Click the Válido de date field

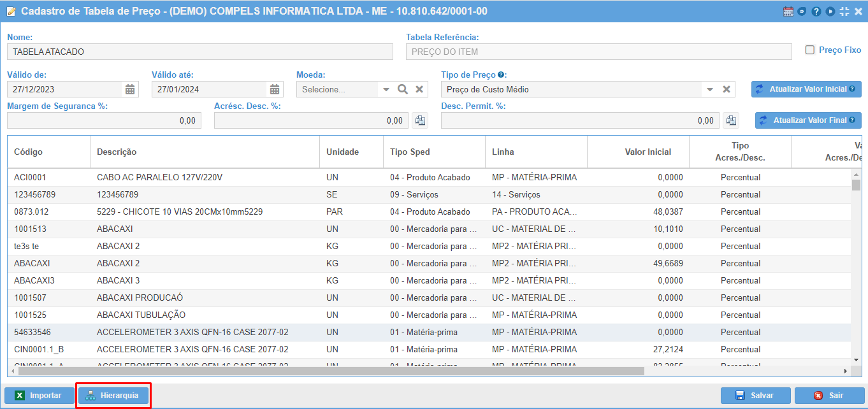coord(64,89)
